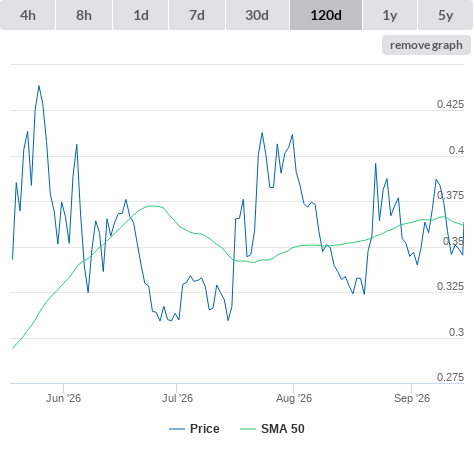This screenshot has height=455, width=474.
Task: Click the 0.425 y-axis label
Action: 450,104
